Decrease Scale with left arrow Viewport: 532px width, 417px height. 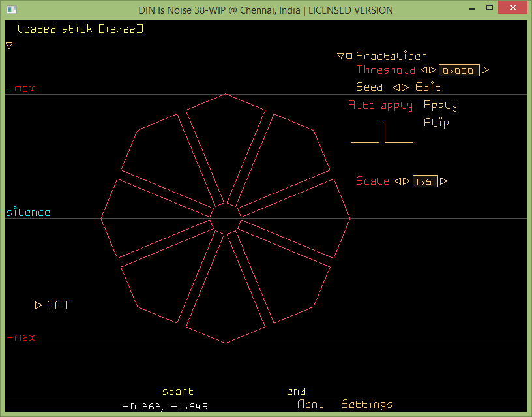pos(398,181)
